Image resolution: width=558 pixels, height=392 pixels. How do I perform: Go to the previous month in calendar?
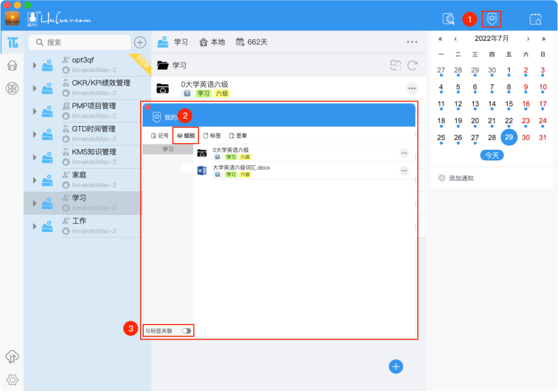[456, 39]
